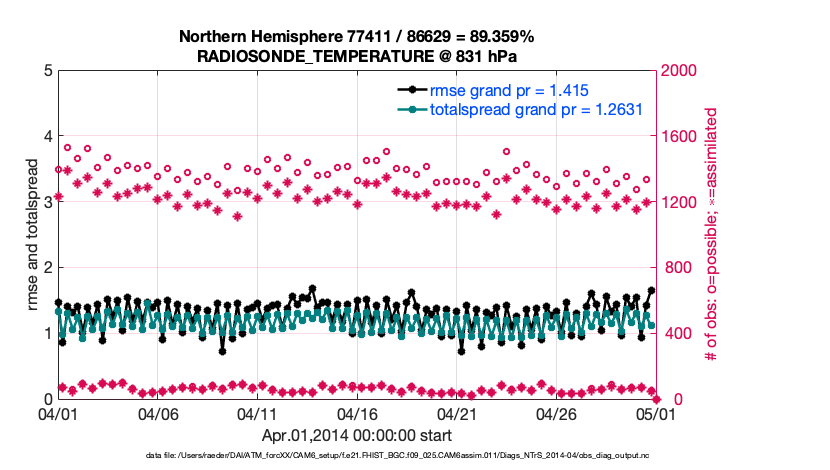The width and height of the screenshot is (830, 470).
Task: Click the 04/16 x-axis tick label
Action: pos(357,414)
